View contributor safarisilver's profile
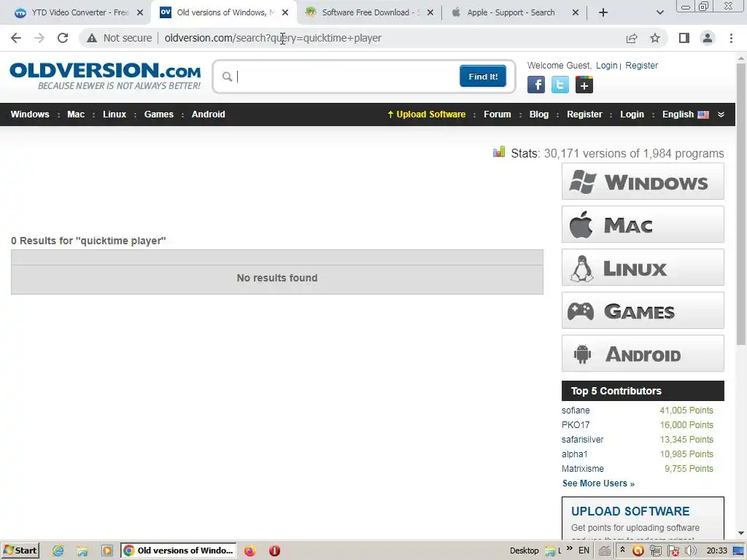This screenshot has width=747, height=560. pos(582,440)
